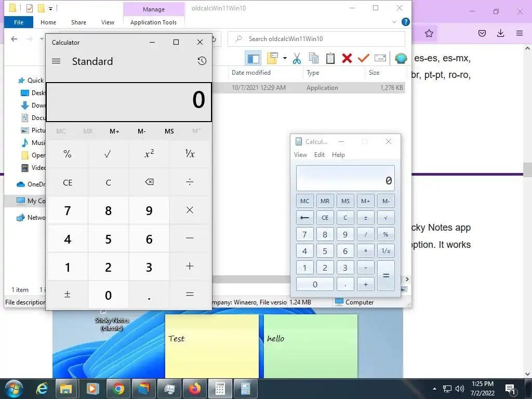Click the 5 key in classic Calculator
The image size is (532, 399).
click(x=325, y=251)
